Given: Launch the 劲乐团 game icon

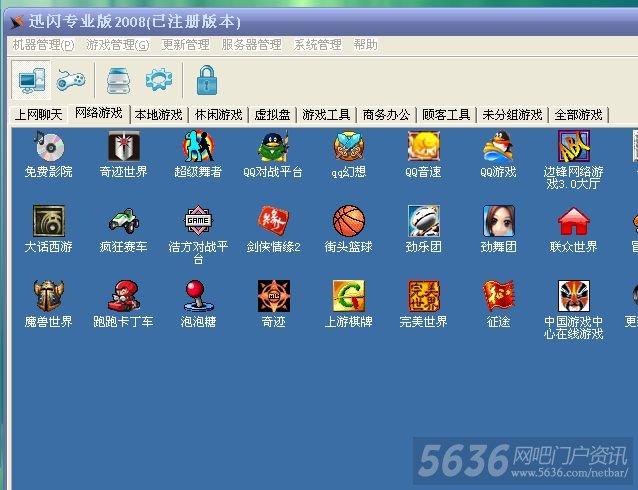Looking at the screenshot, I should point(424,221).
